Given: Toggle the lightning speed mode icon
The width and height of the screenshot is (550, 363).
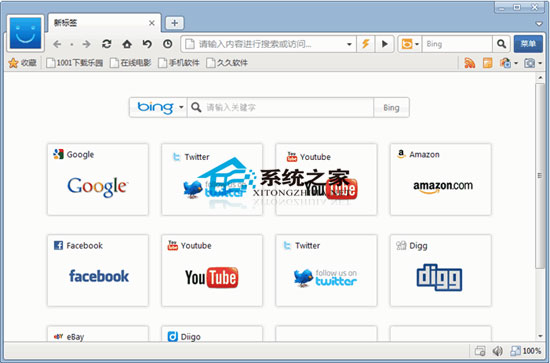Looking at the screenshot, I should (x=365, y=44).
